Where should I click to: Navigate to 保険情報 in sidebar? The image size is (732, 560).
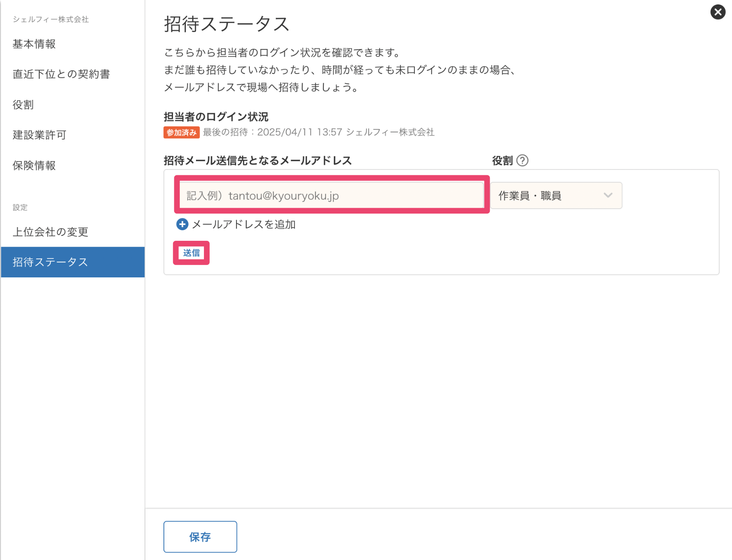[x=34, y=166]
